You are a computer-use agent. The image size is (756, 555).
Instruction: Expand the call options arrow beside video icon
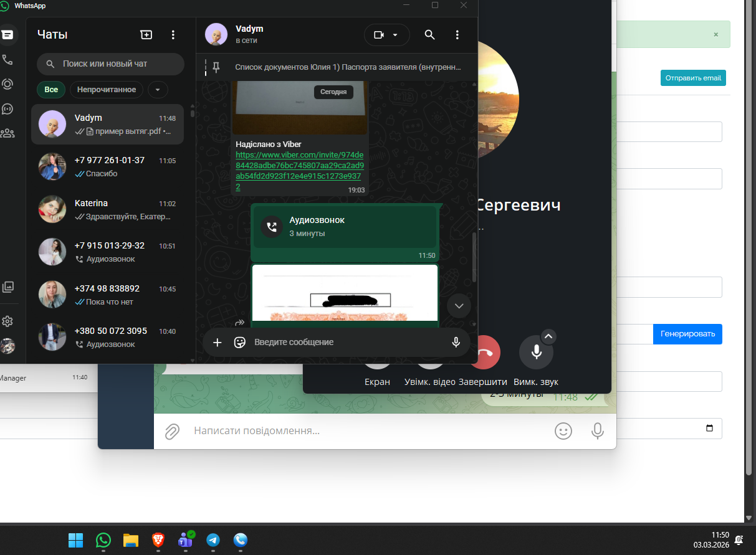395,35
